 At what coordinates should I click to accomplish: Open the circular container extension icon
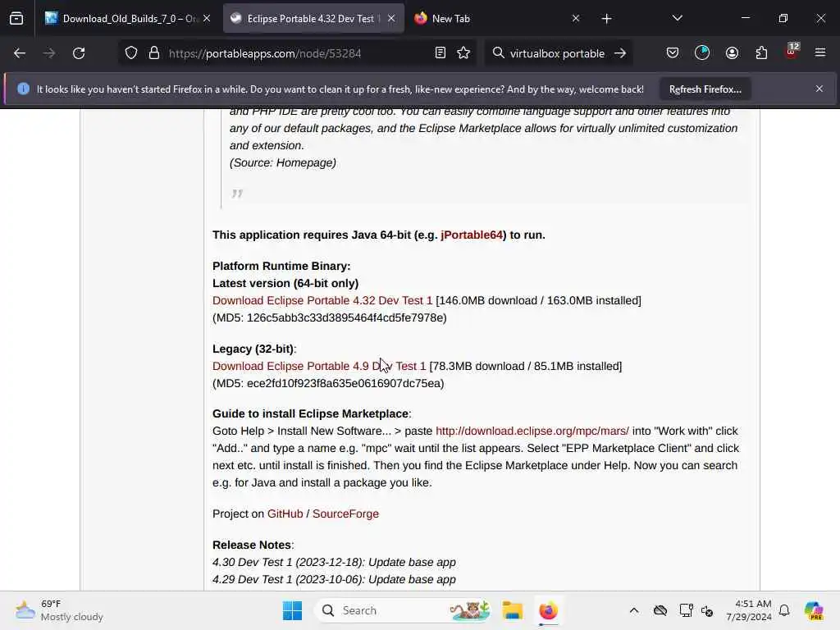(702, 53)
